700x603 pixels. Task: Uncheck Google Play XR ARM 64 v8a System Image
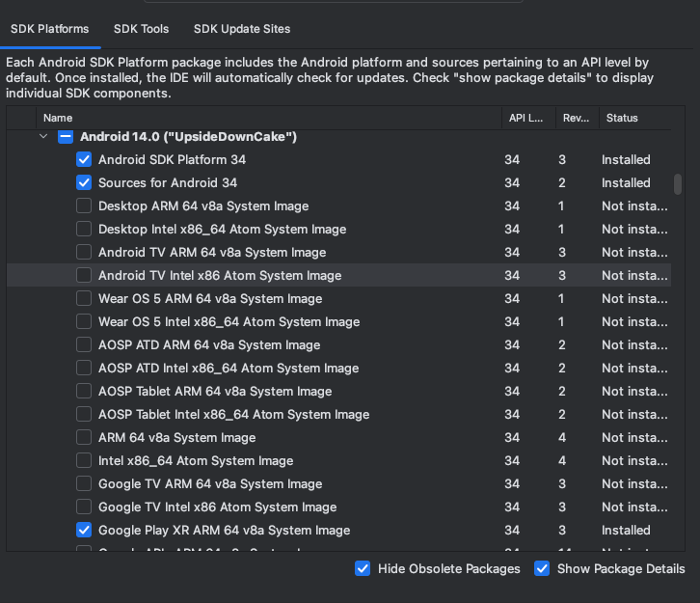click(x=84, y=531)
